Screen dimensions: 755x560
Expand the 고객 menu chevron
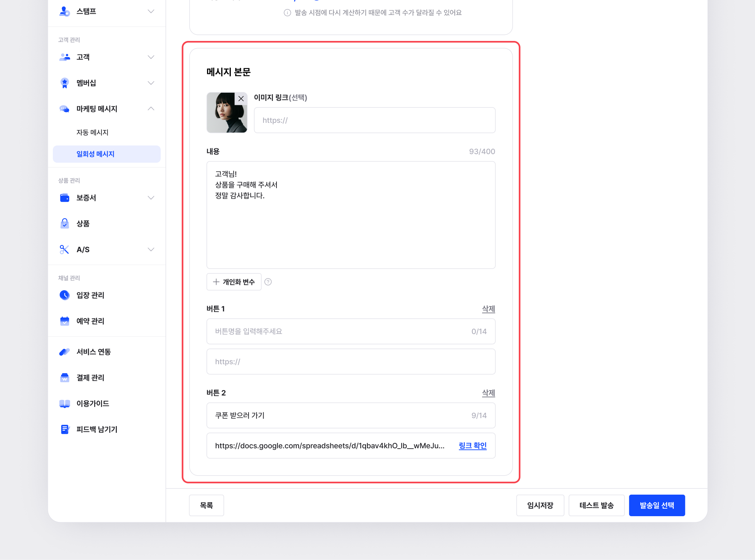tap(151, 57)
